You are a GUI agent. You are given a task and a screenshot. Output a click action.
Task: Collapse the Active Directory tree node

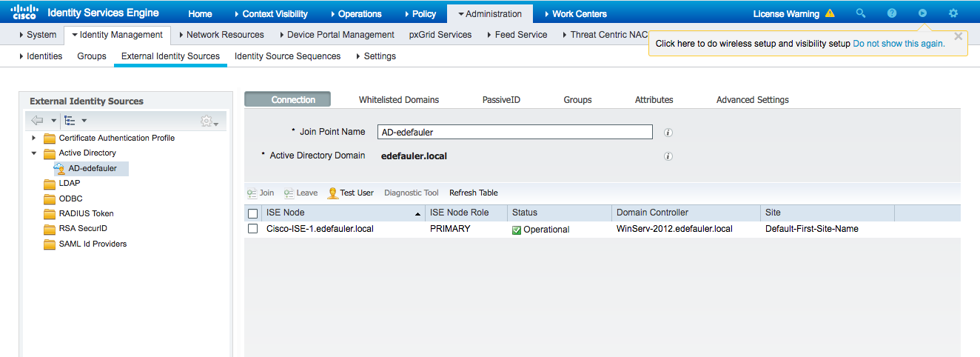[33, 153]
